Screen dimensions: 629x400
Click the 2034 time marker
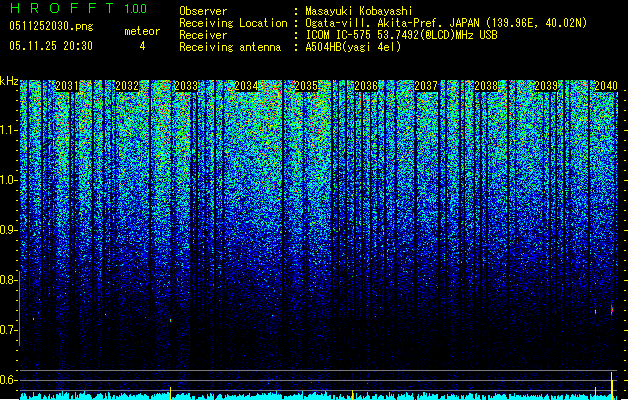pos(246,86)
